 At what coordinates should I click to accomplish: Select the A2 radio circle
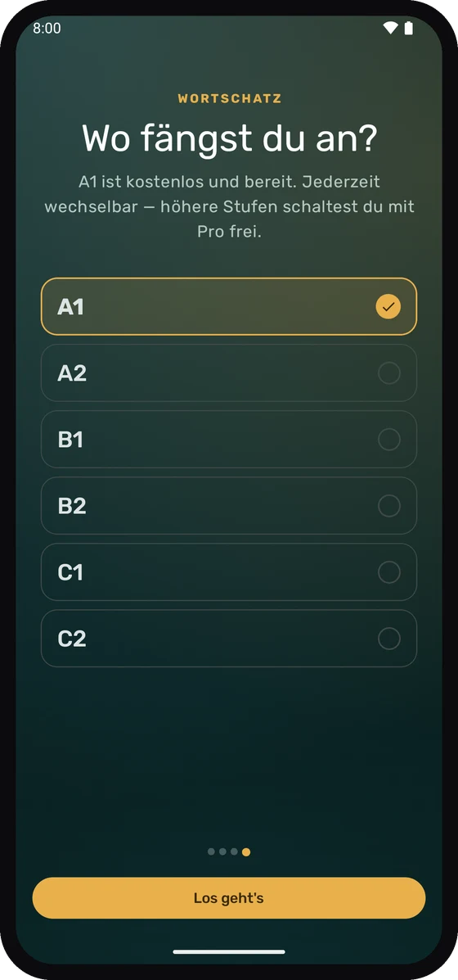(389, 374)
